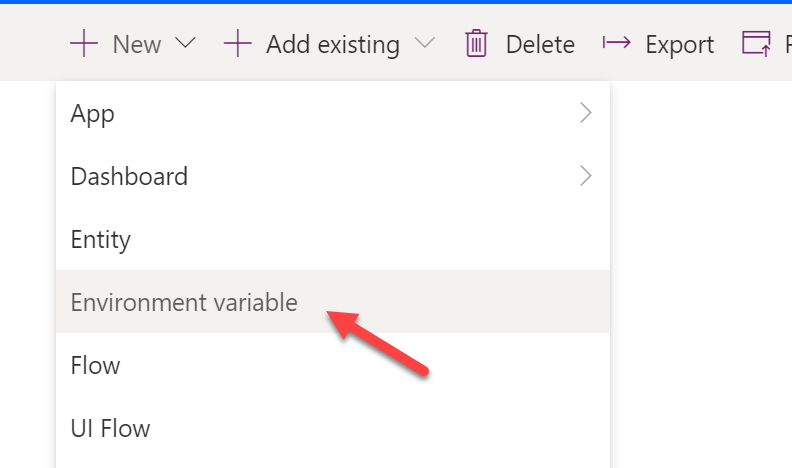Click the Add existing label
Screen dimensions: 792x468
333,45
